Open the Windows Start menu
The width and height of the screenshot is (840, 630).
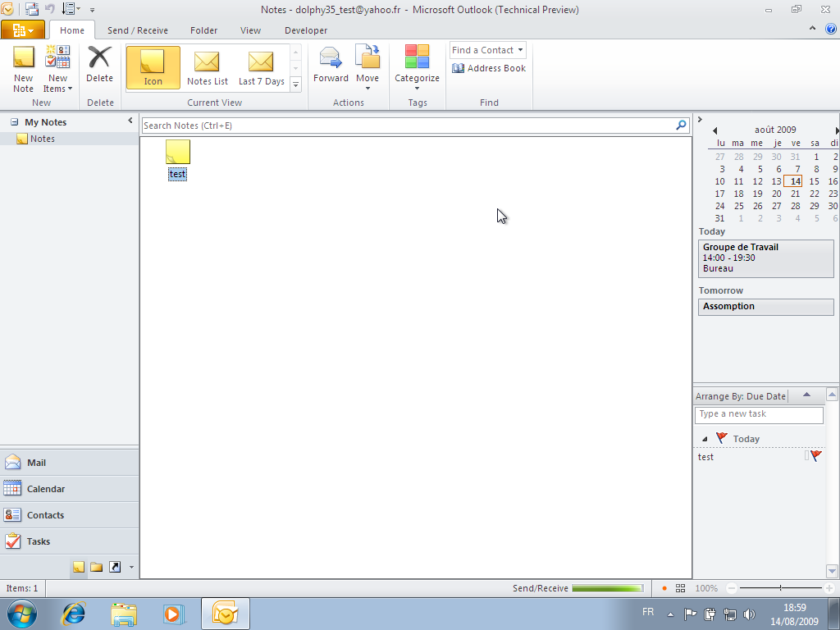point(22,614)
